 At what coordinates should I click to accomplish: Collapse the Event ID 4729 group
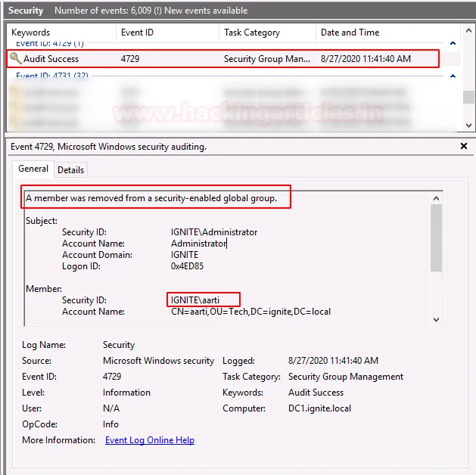click(453, 44)
